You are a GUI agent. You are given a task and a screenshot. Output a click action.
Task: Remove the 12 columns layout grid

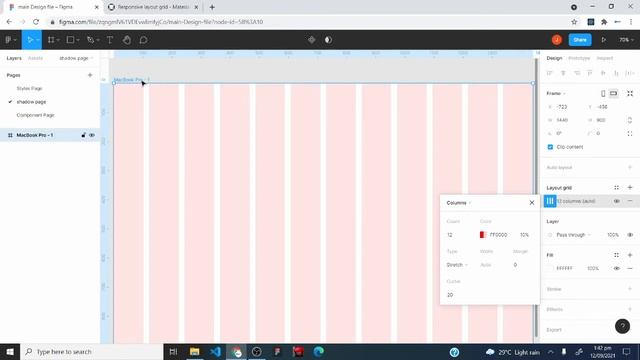pos(630,201)
